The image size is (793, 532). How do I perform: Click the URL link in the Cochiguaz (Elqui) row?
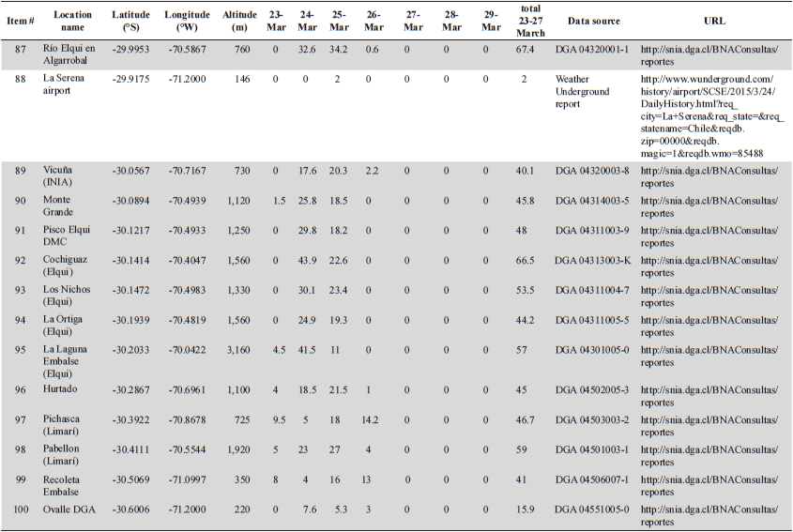(709, 266)
